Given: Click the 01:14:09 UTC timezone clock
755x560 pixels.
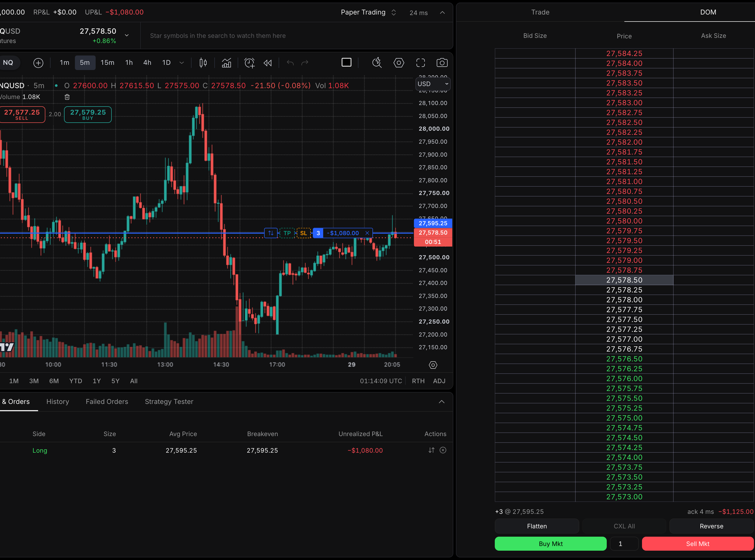Looking at the screenshot, I should click(381, 381).
